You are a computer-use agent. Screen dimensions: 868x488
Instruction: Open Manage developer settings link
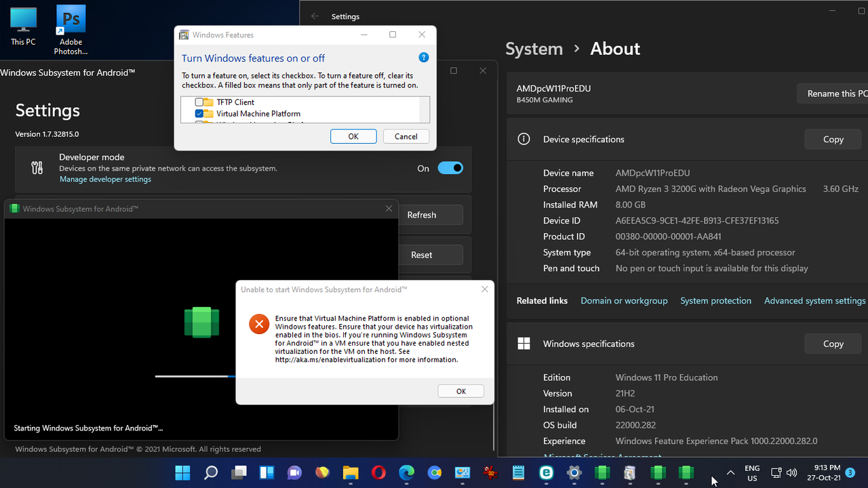(105, 180)
